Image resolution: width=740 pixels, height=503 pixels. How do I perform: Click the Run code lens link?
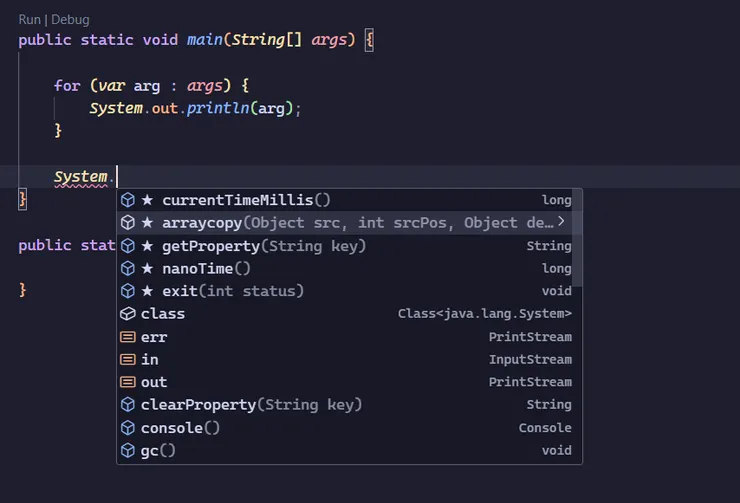(x=30, y=19)
